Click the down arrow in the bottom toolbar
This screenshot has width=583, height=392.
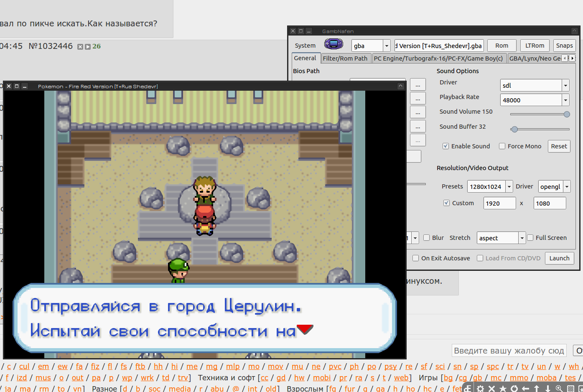548,389
